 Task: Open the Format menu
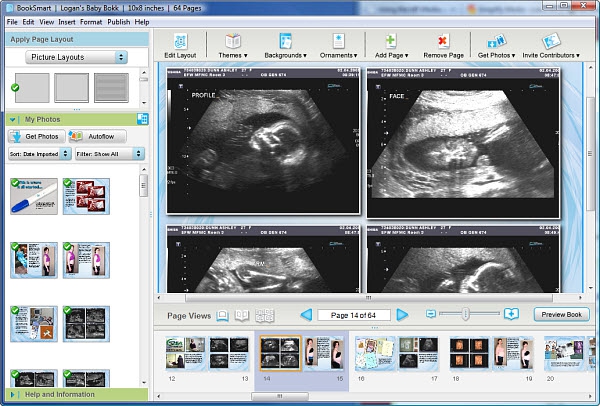(91, 22)
